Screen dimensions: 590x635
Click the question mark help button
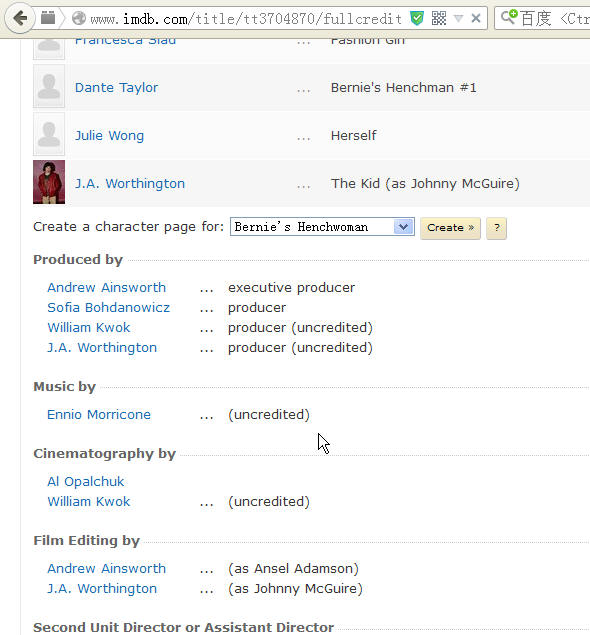496,228
